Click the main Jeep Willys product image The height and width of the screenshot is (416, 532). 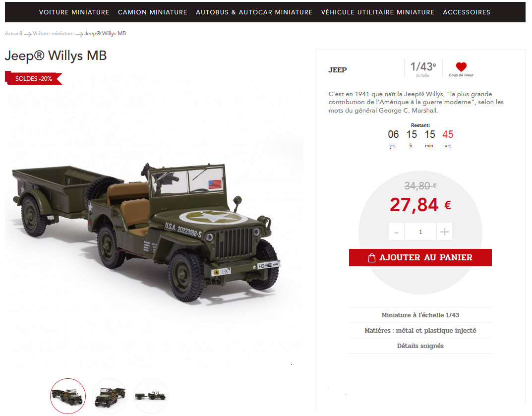point(146,231)
